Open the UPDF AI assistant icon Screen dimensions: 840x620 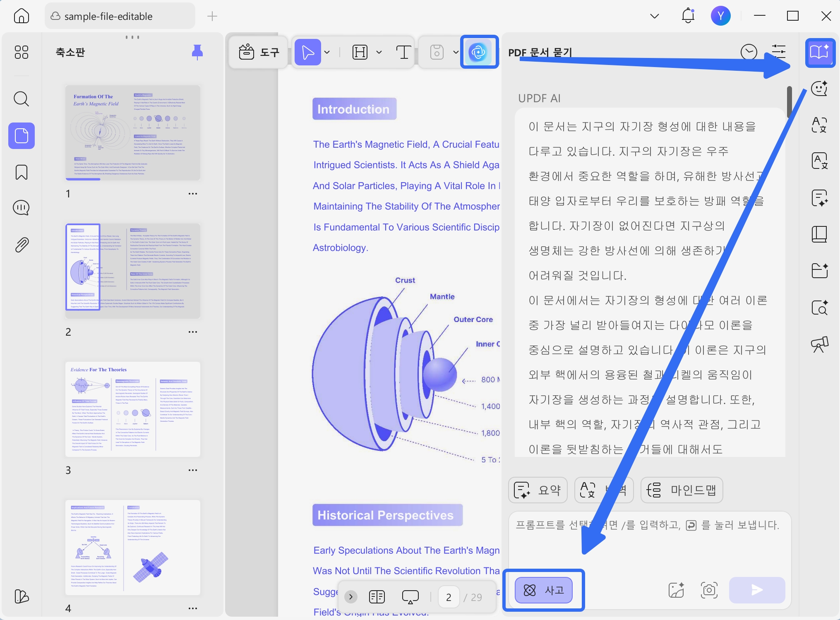478,52
